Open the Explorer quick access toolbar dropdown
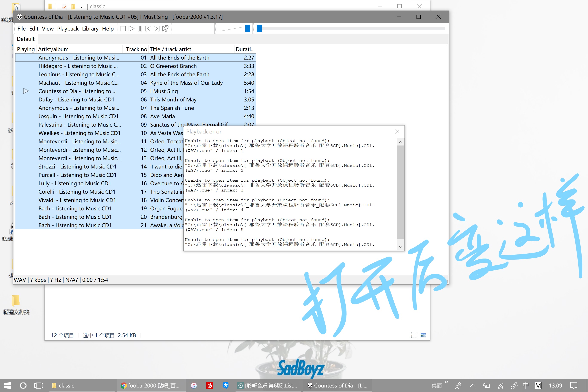 [x=81, y=6]
